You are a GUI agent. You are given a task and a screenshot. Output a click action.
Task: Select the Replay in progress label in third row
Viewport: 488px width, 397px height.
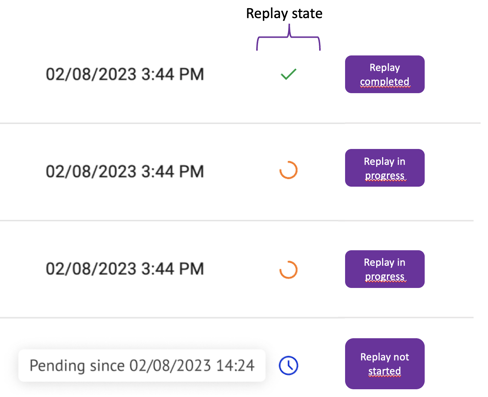pyautogui.click(x=385, y=269)
